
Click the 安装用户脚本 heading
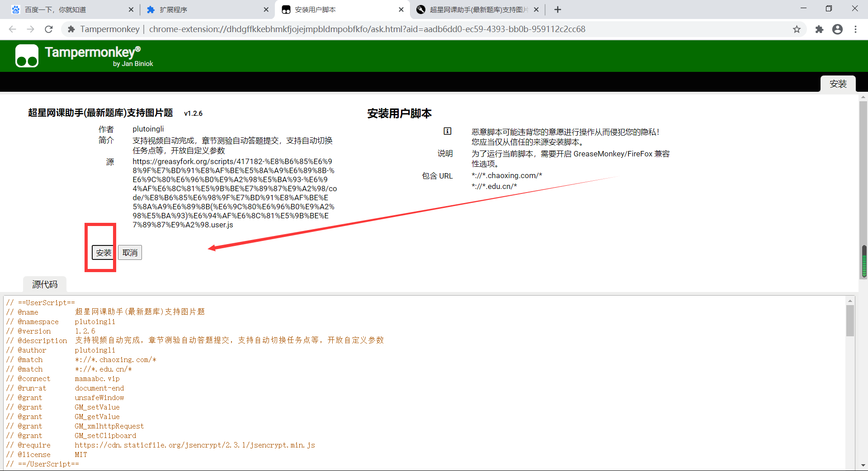coord(399,113)
